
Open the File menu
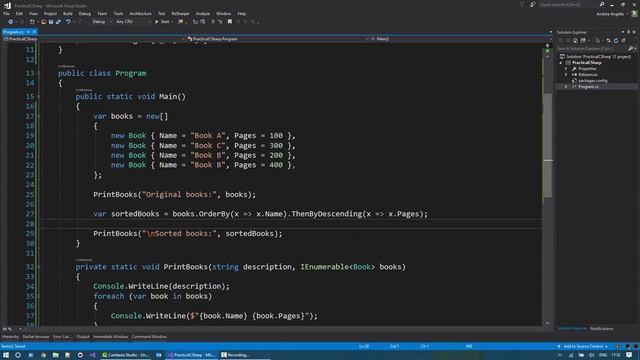point(6,13)
